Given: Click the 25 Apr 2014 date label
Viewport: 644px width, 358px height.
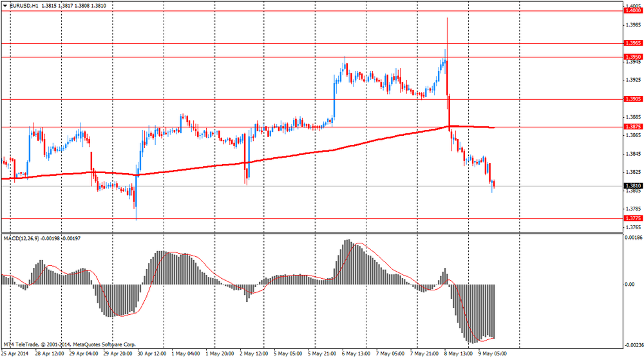Looking at the screenshot, I should tap(15, 353).
